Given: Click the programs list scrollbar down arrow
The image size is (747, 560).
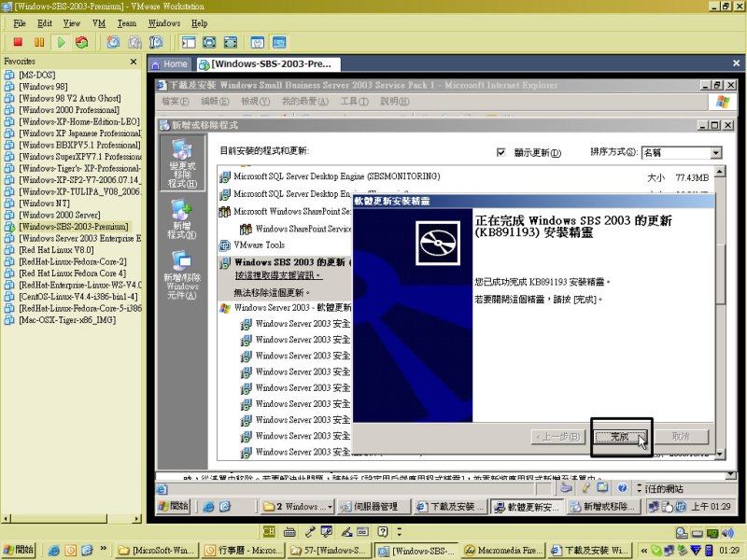Looking at the screenshot, I should point(720,454).
